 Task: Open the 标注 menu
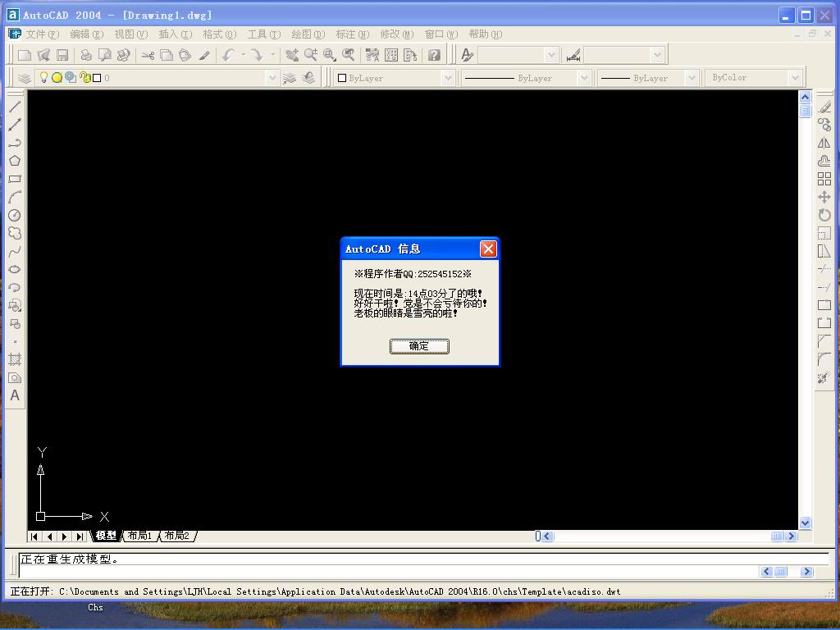tap(353, 34)
